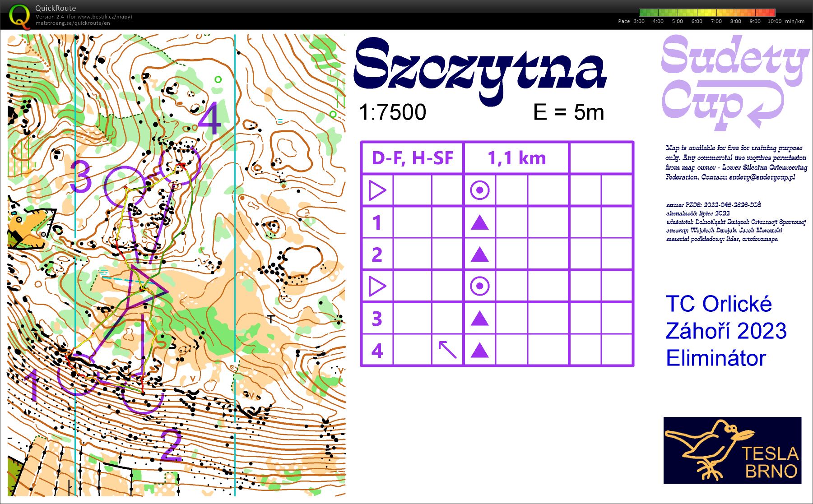Click the QuickRoute Q logo
This screenshot has height=504, width=813.
19,16
